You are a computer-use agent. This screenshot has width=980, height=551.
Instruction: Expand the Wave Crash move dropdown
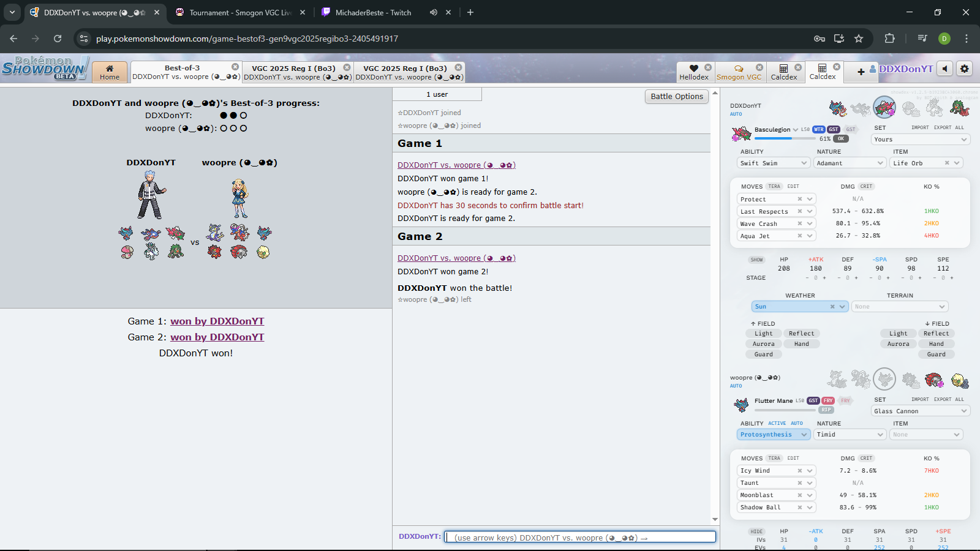click(x=810, y=223)
